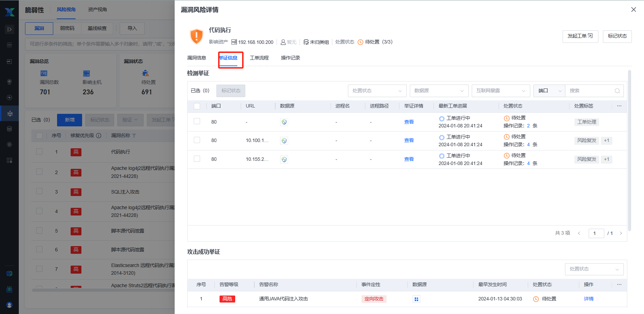Click the search magnifier icon in evidence table

[617, 91]
